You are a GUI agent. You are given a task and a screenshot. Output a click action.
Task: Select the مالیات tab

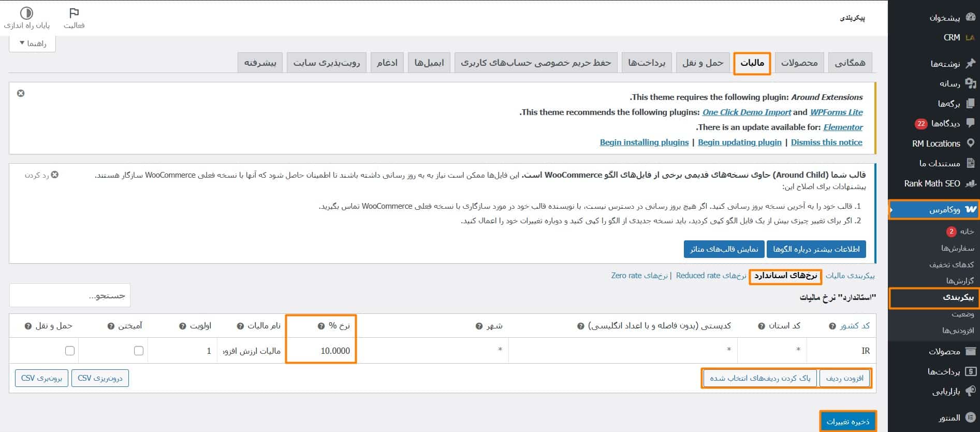(752, 63)
